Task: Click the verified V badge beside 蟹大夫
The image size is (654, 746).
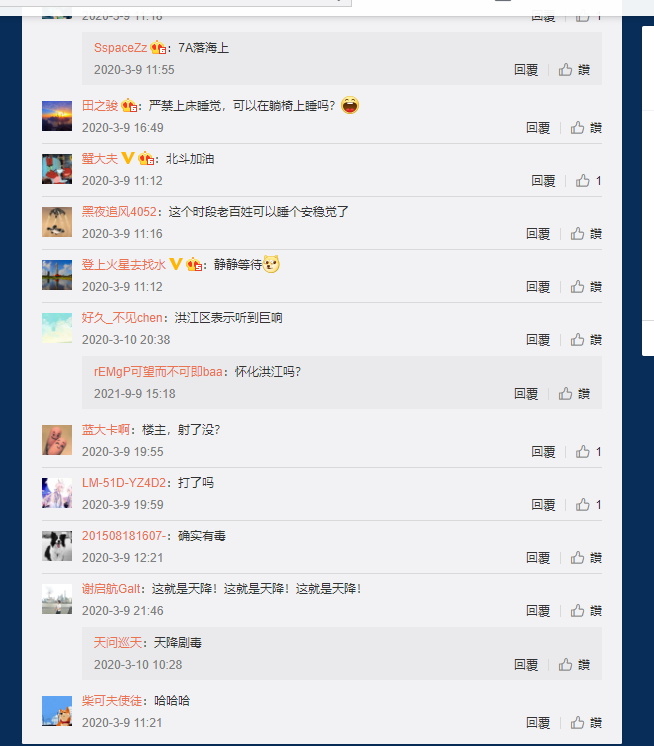Action: pos(127,158)
